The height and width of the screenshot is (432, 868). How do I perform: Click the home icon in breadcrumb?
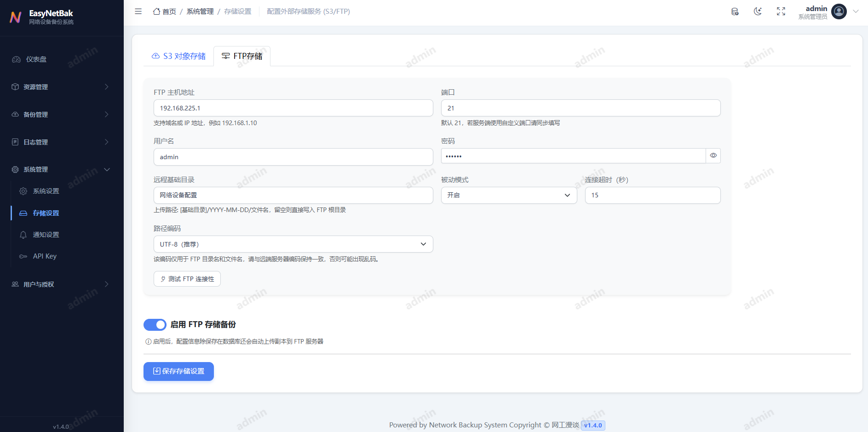(156, 12)
